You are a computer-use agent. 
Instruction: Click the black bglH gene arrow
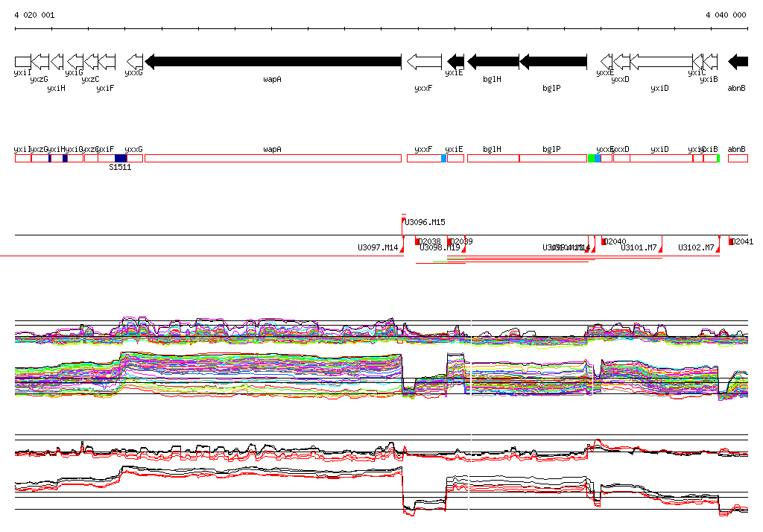[x=493, y=62]
